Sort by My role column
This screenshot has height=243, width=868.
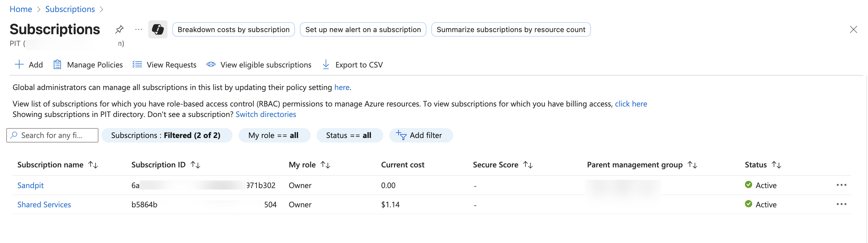[325, 165]
